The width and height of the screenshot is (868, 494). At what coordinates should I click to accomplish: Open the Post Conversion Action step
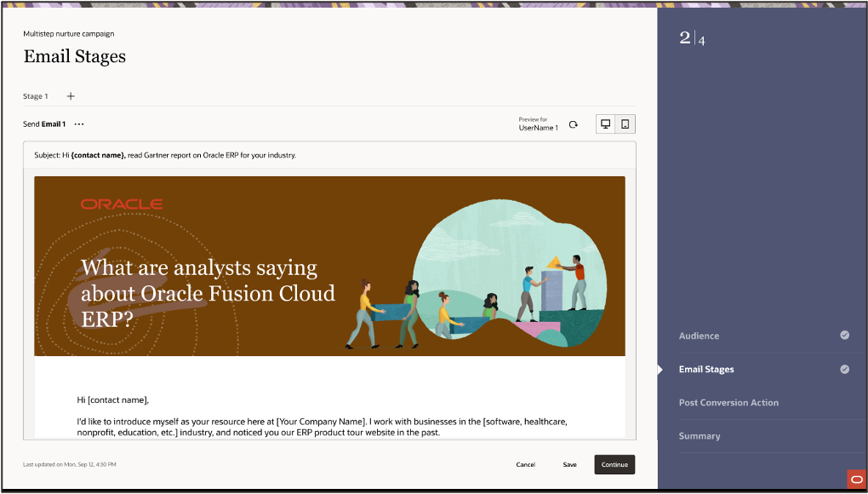coord(728,403)
